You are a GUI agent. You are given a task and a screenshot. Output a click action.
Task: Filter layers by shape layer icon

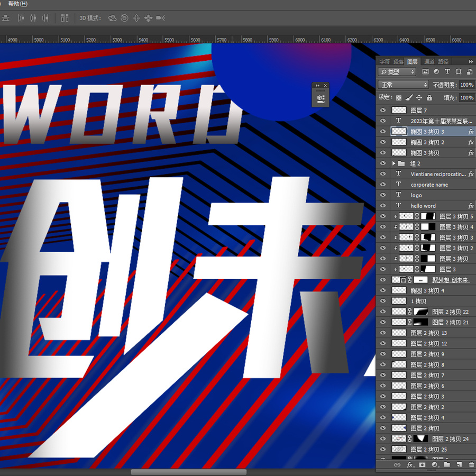coord(459,71)
